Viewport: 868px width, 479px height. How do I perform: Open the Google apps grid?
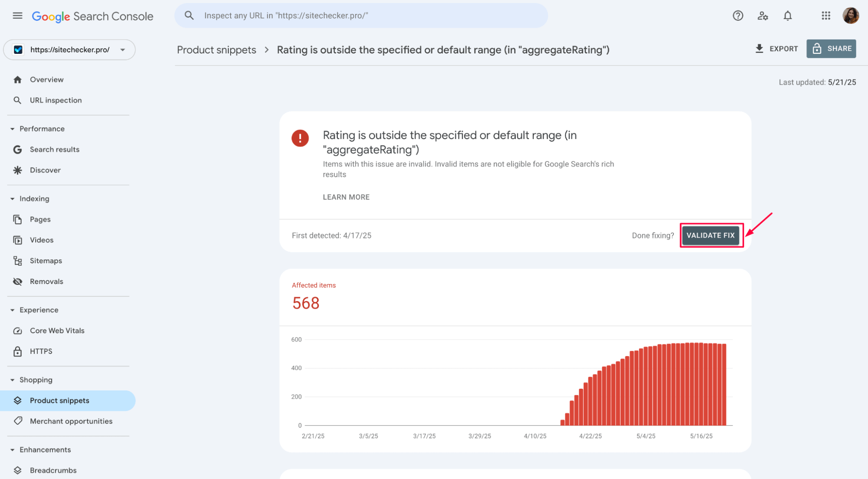point(826,16)
